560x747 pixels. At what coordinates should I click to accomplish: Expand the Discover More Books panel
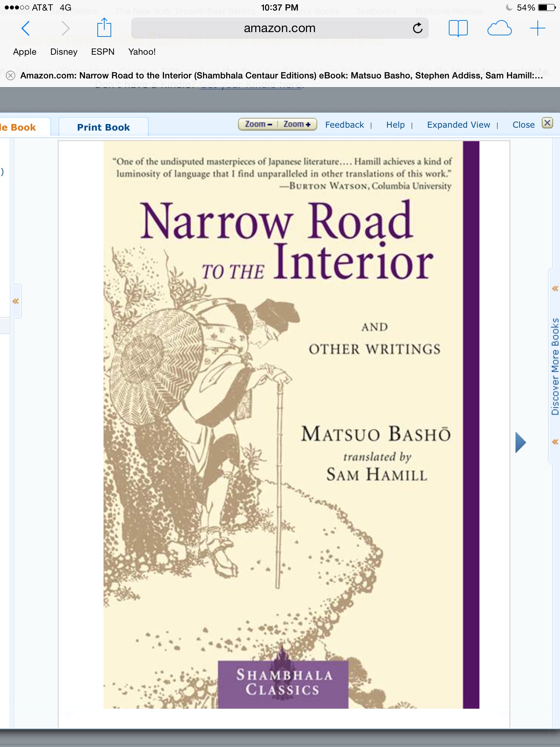tap(555, 367)
